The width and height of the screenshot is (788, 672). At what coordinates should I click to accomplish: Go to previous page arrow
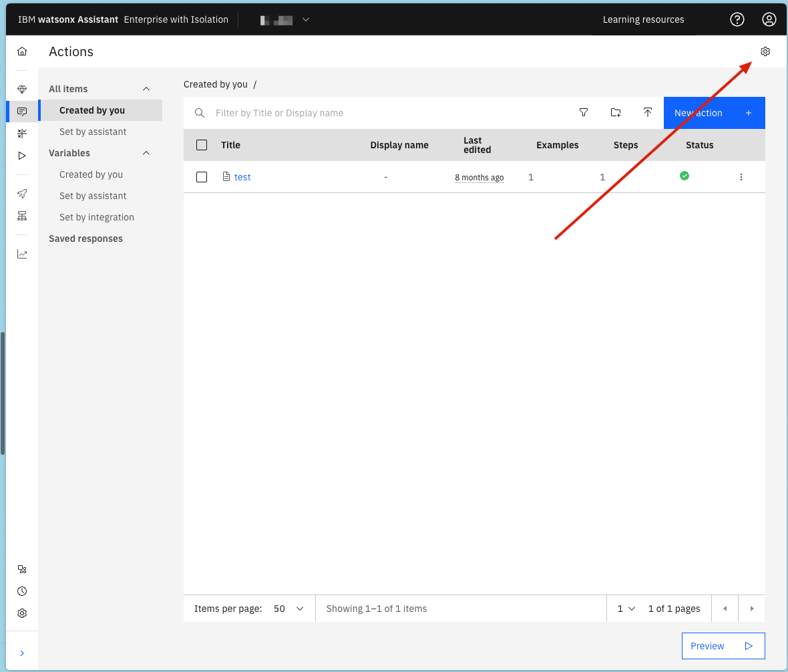point(725,609)
